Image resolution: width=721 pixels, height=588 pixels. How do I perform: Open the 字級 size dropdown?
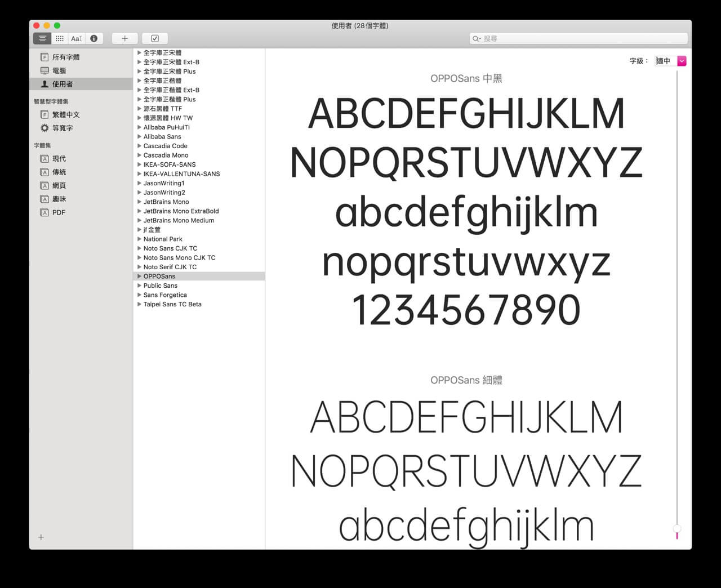click(682, 61)
